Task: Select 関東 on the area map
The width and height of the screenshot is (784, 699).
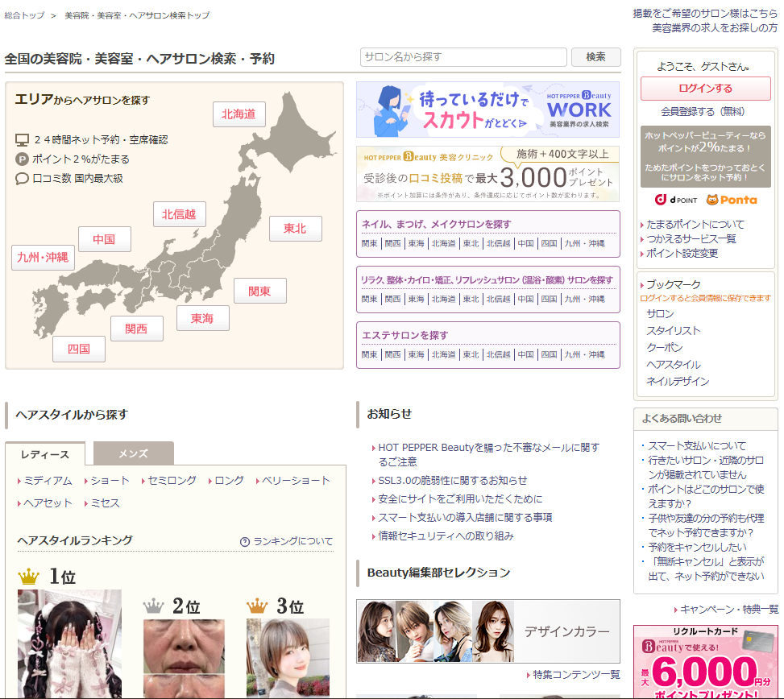Action: [x=260, y=291]
